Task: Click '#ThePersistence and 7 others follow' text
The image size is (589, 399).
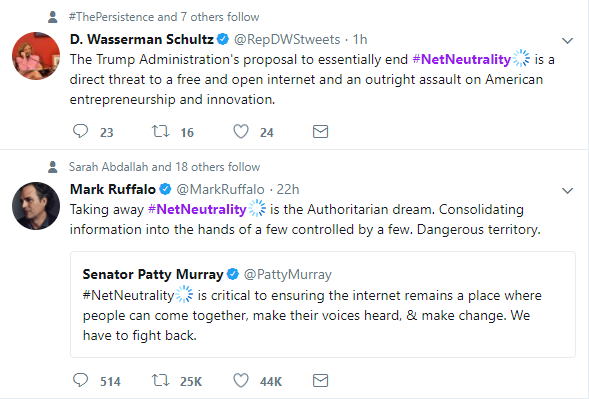Action: click(164, 17)
